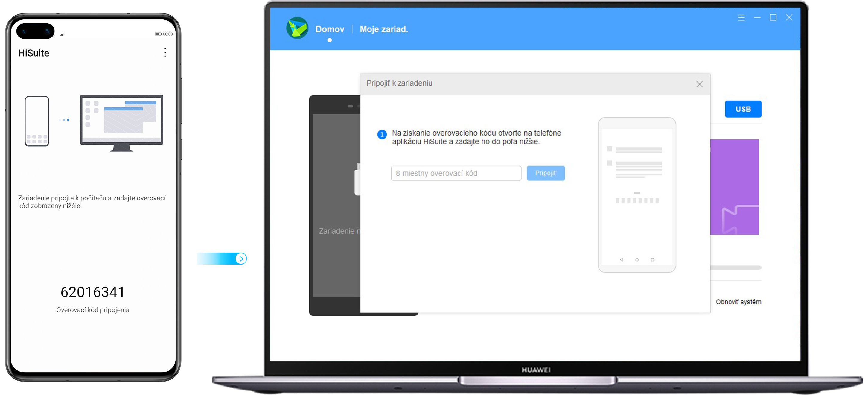Click the Pripojiť button
This screenshot has width=868, height=395.
pos(546,173)
